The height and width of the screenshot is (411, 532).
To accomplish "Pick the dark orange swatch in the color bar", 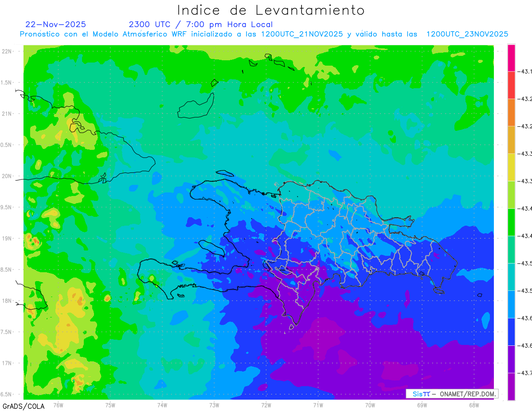I will pos(511,113).
